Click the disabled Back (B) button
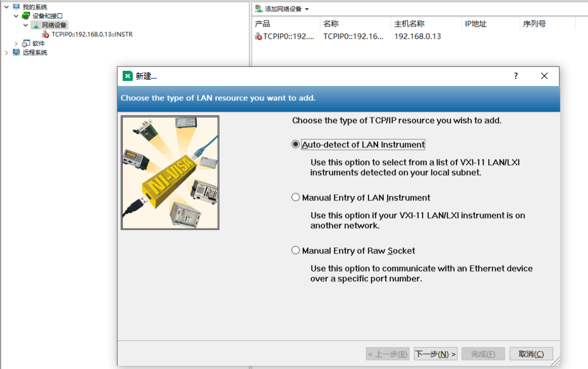Viewport: 588px width, 369px height. (388, 354)
